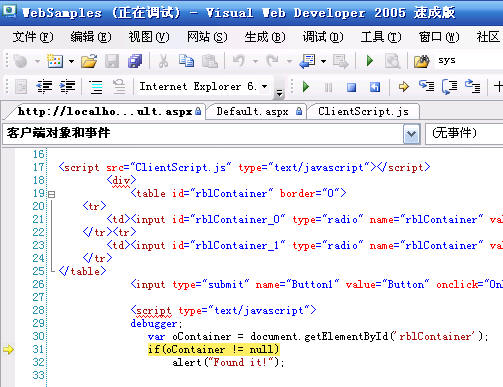Click the Restart debugging icon
The height and width of the screenshot is (387, 503).
375,87
